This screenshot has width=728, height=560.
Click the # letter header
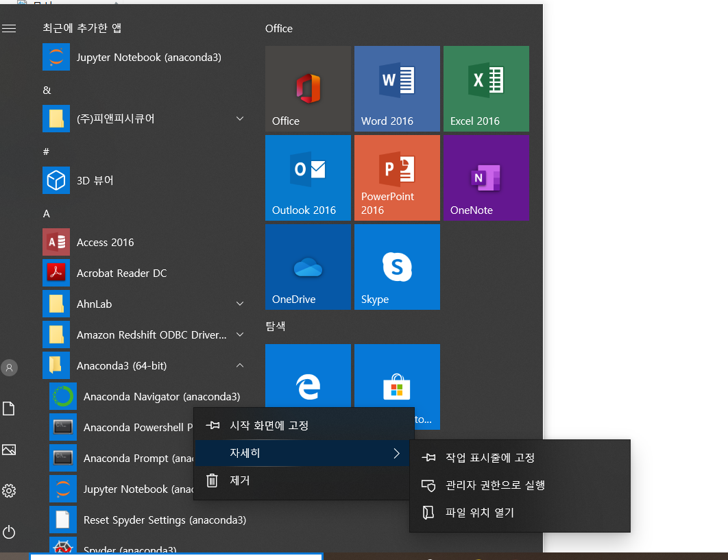pos(46,151)
